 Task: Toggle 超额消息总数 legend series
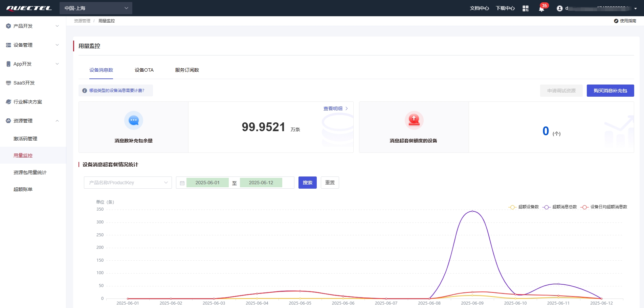[560, 207]
